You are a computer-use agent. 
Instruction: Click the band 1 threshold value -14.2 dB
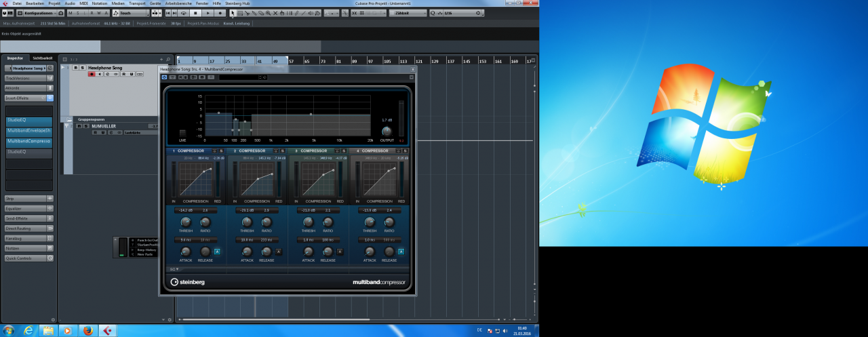click(x=186, y=210)
